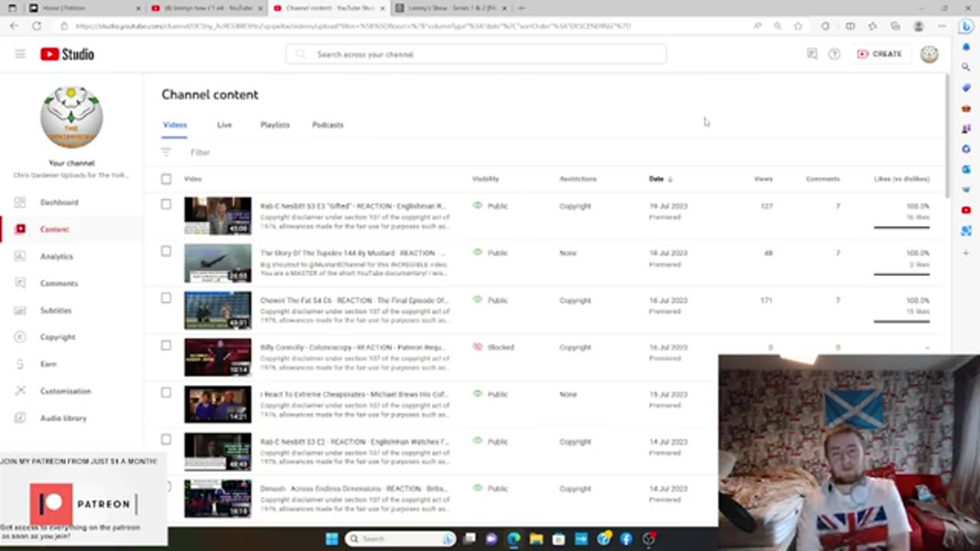The image size is (980, 551).
Task: Go back with the browser back arrow
Action: [14, 26]
